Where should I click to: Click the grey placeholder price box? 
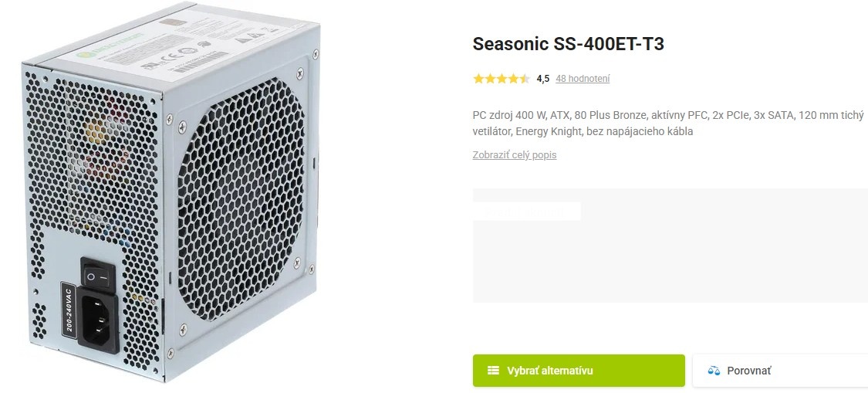[670, 263]
